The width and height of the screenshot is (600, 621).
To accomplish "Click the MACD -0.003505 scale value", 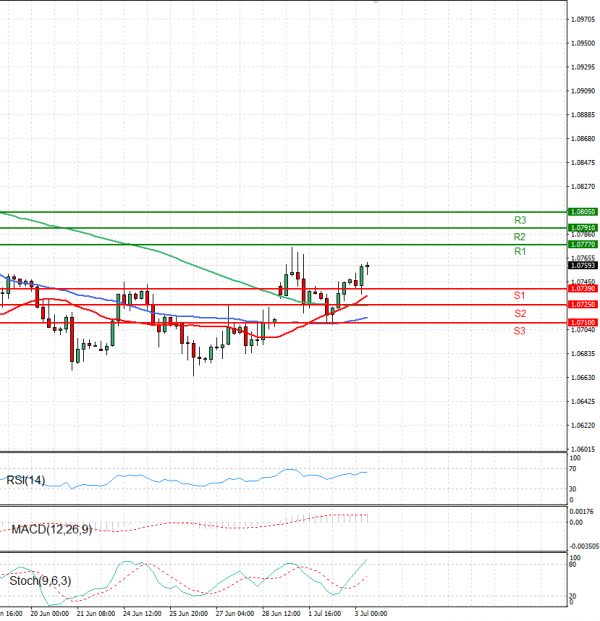I will pos(584,547).
